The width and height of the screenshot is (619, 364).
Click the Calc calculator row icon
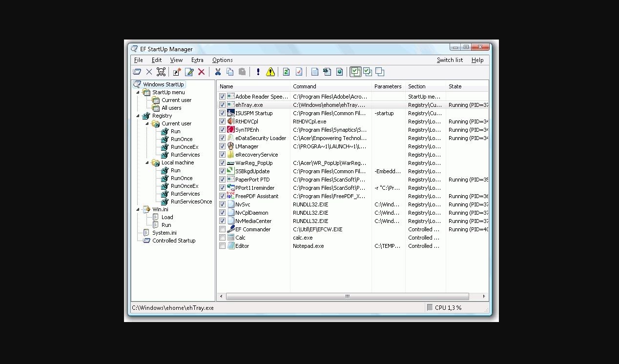click(x=231, y=238)
